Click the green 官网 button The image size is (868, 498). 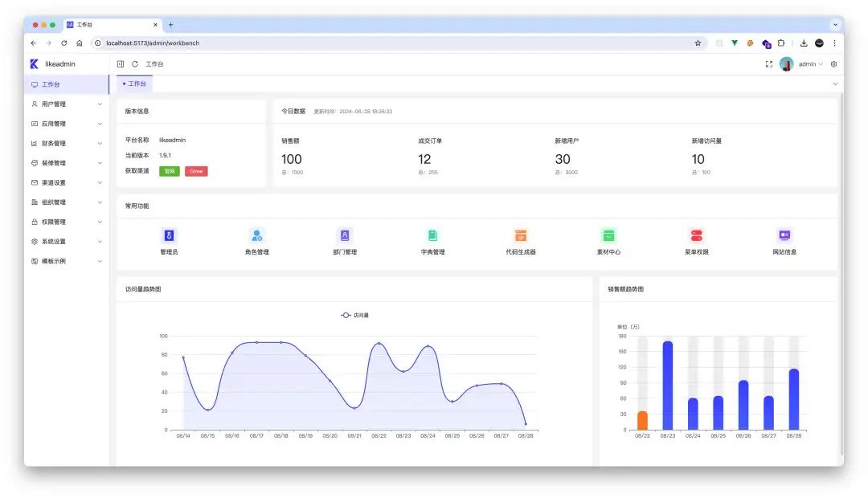tap(170, 171)
